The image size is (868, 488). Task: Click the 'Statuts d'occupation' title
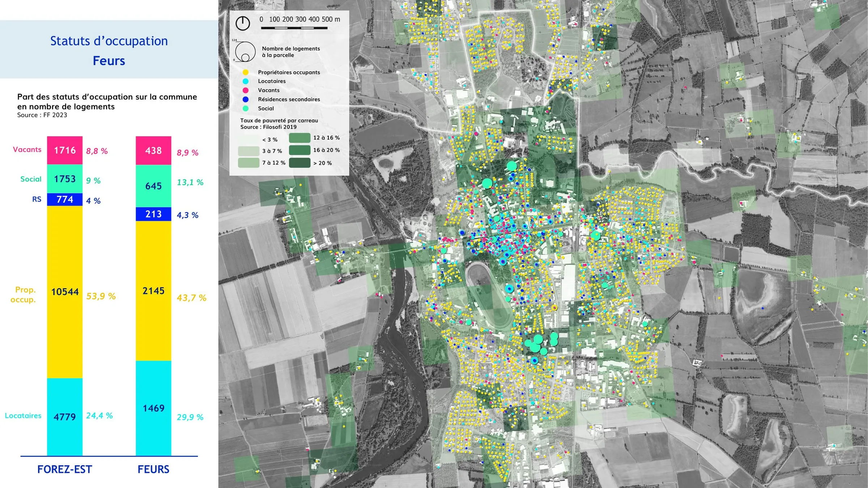tap(109, 41)
